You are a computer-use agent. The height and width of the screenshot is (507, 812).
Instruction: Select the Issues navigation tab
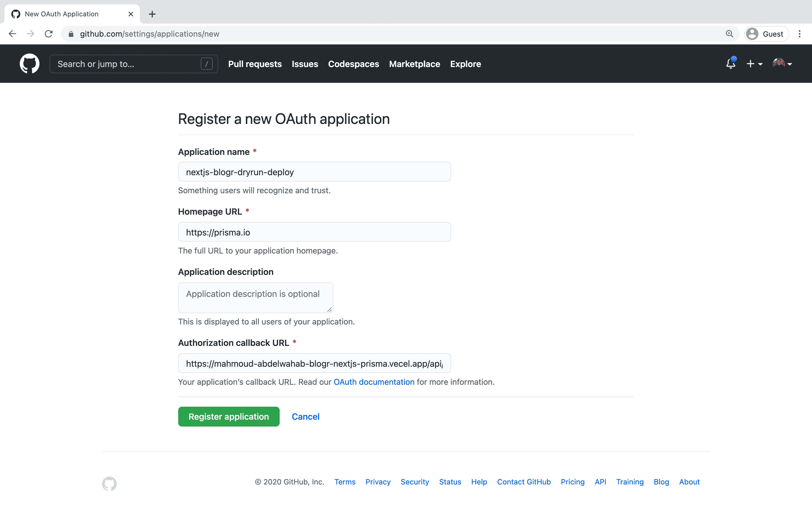tap(304, 64)
